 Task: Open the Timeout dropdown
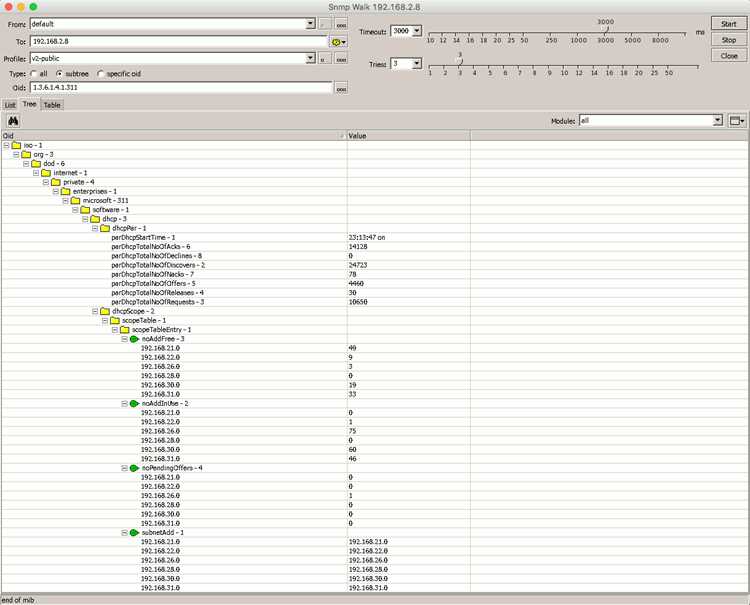417,31
